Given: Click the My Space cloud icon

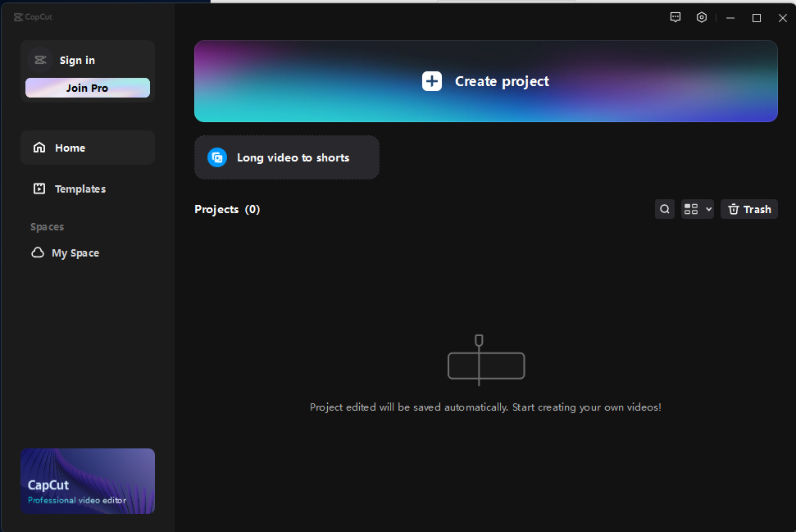Looking at the screenshot, I should pyautogui.click(x=38, y=252).
